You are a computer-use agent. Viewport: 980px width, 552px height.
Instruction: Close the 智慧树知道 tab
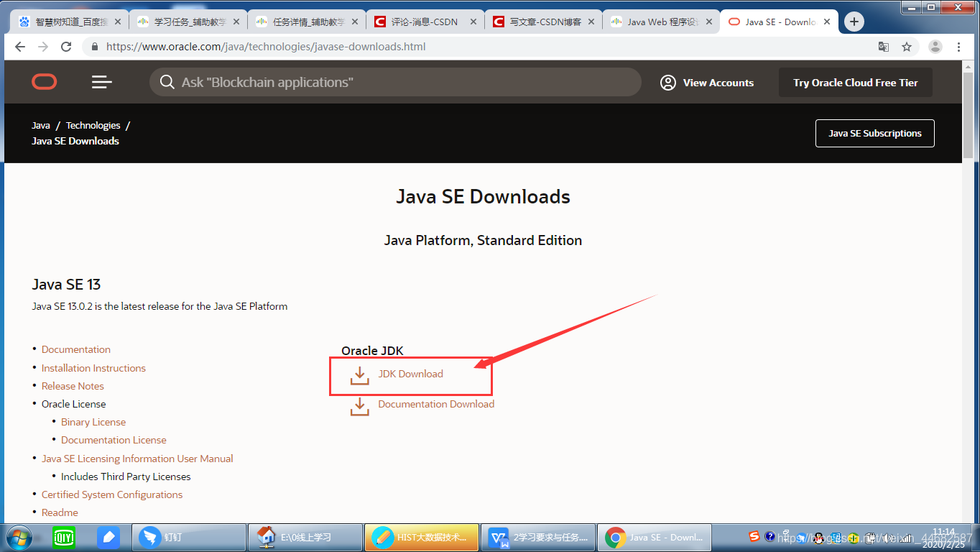[118, 22]
